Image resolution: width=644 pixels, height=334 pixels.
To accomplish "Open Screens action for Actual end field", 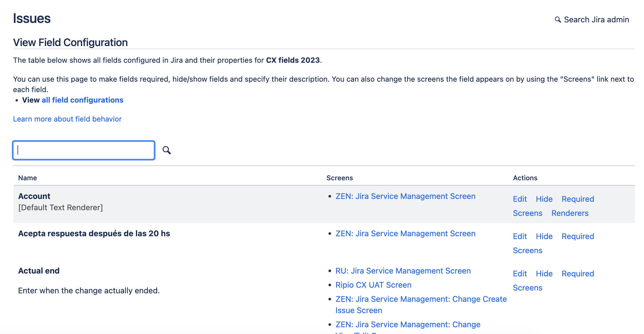I will (x=528, y=288).
